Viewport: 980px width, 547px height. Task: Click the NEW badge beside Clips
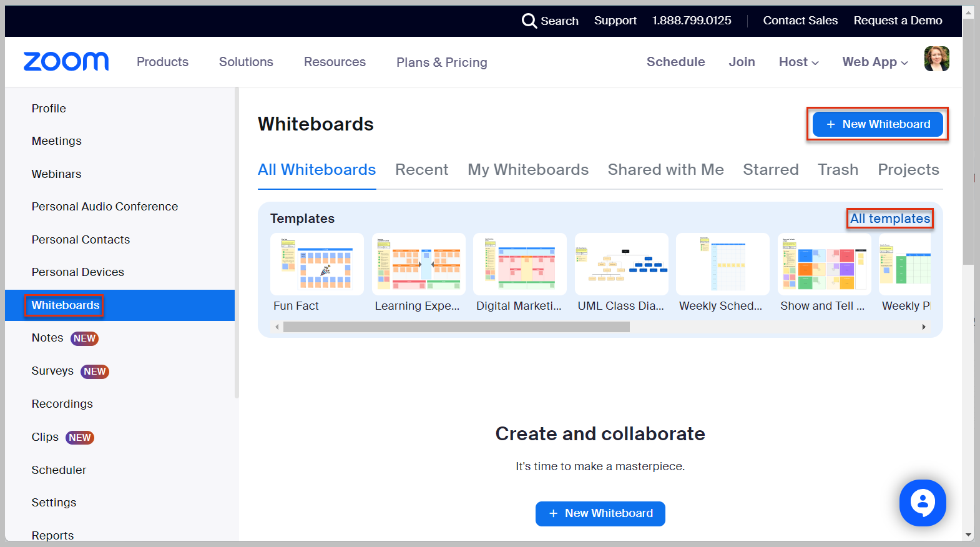coord(80,438)
